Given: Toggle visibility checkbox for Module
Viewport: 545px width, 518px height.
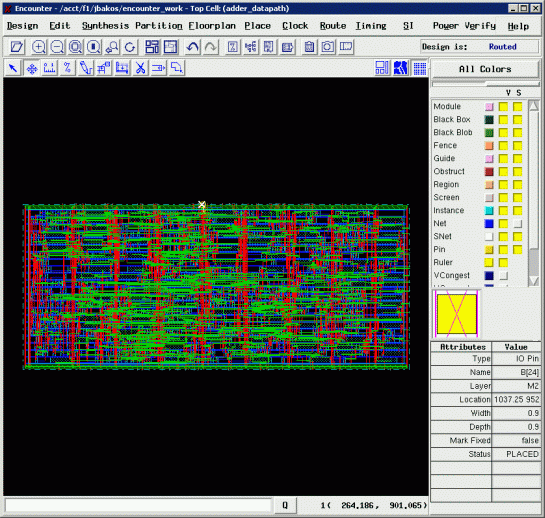Looking at the screenshot, I should 503,107.
